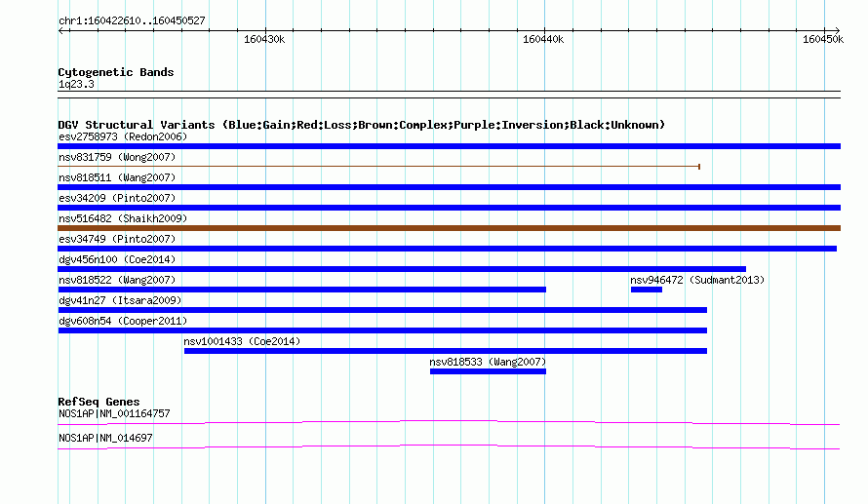Open the nsv818522 (Wang2007) variant label

tap(117, 280)
